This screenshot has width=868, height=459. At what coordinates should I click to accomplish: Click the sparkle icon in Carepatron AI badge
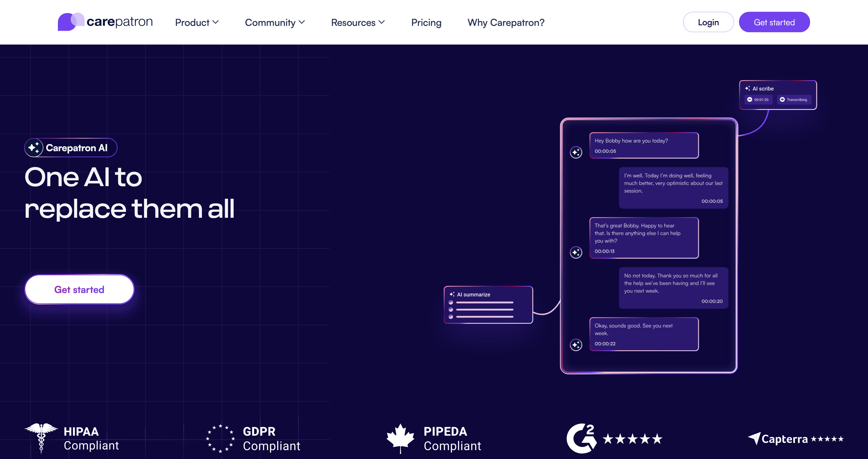tap(34, 148)
